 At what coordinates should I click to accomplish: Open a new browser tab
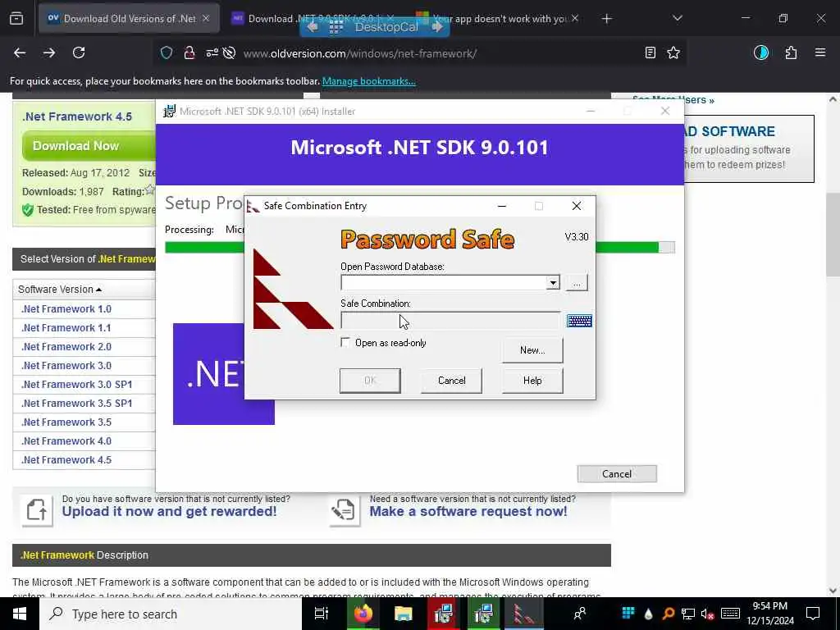pos(606,19)
